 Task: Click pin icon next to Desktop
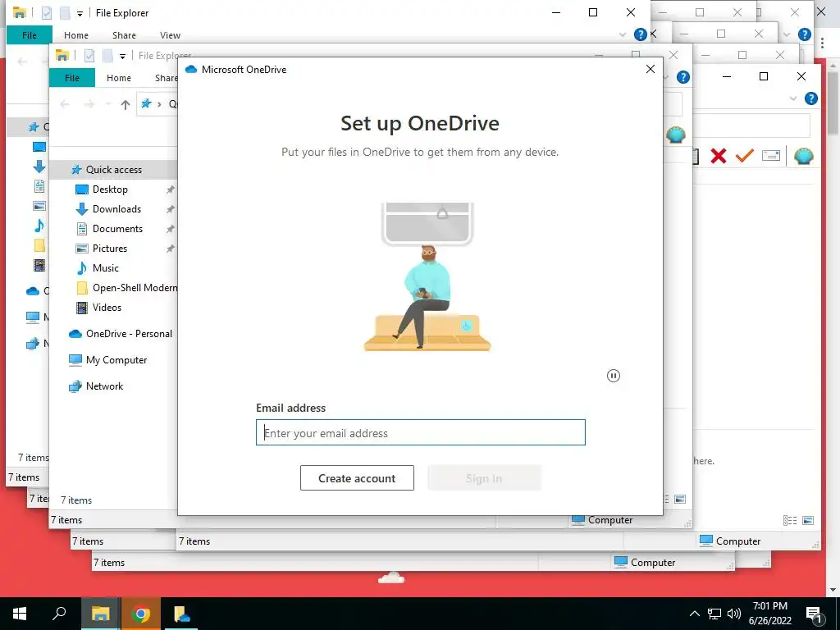[171, 189]
